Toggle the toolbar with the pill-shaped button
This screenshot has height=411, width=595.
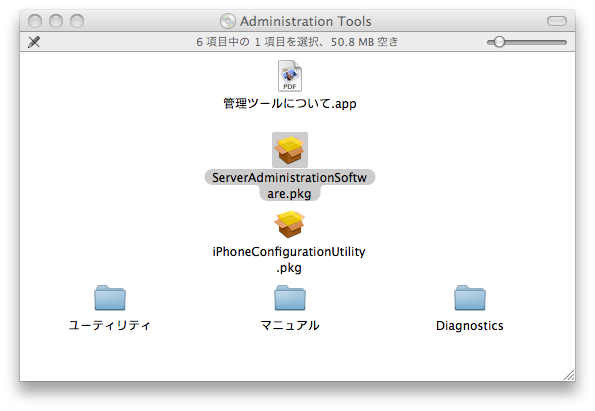[x=557, y=21]
